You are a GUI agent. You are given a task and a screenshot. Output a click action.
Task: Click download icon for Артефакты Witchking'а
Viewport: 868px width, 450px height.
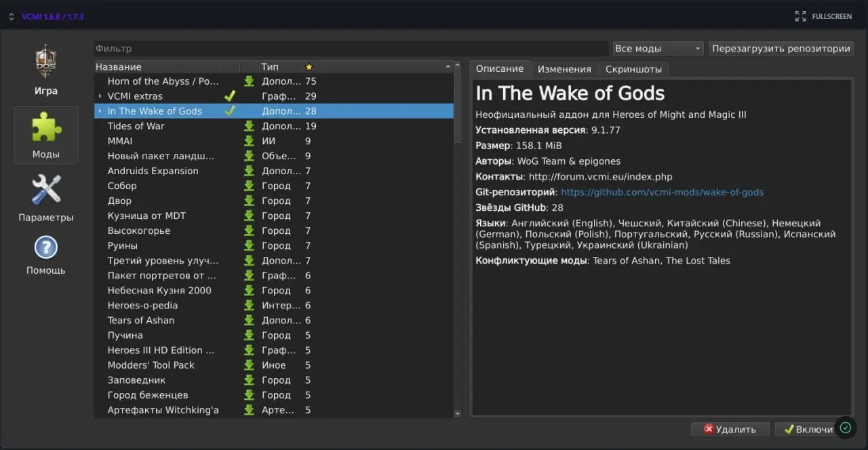coord(249,409)
